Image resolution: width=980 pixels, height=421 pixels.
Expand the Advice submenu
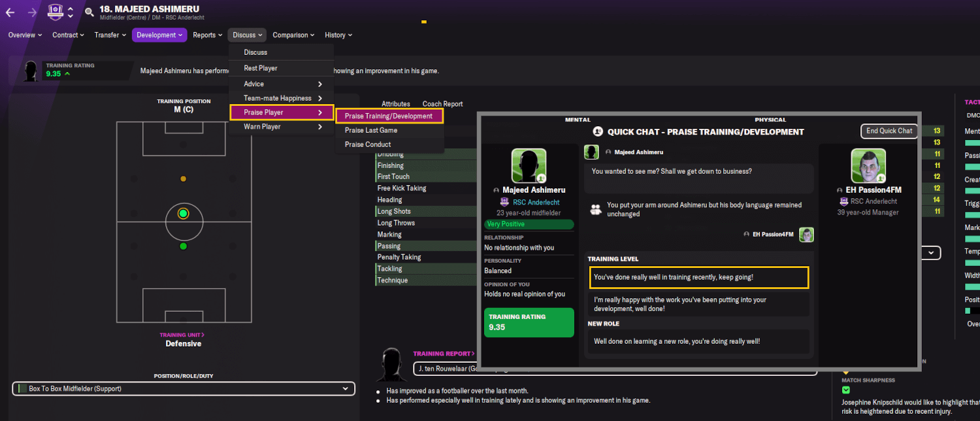[x=281, y=84]
